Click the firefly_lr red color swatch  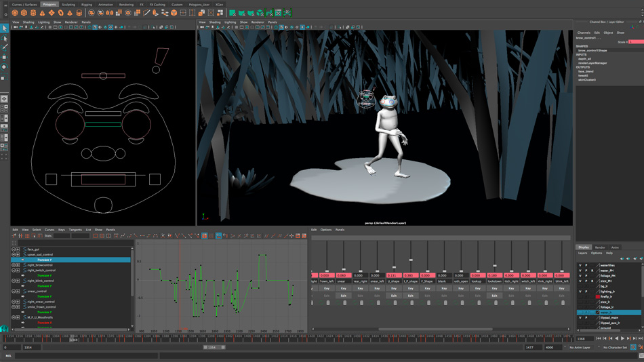(x=598, y=297)
